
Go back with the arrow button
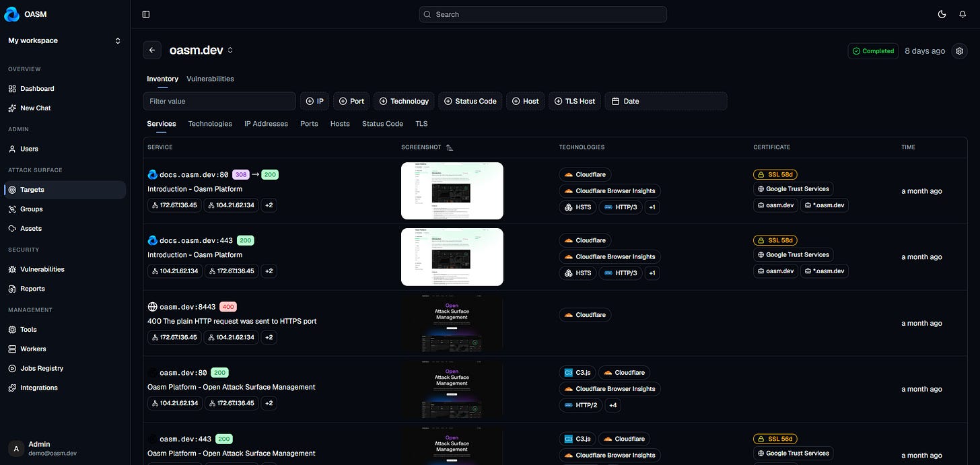tap(152, 50)
